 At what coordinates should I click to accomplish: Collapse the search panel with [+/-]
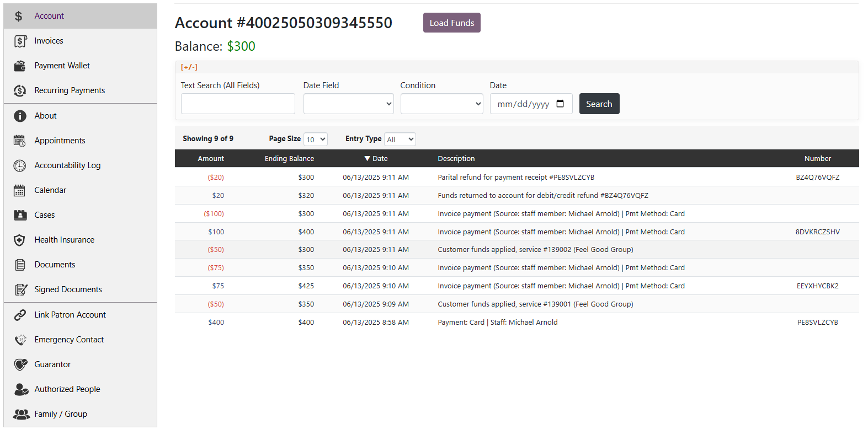tap(189, 67)
